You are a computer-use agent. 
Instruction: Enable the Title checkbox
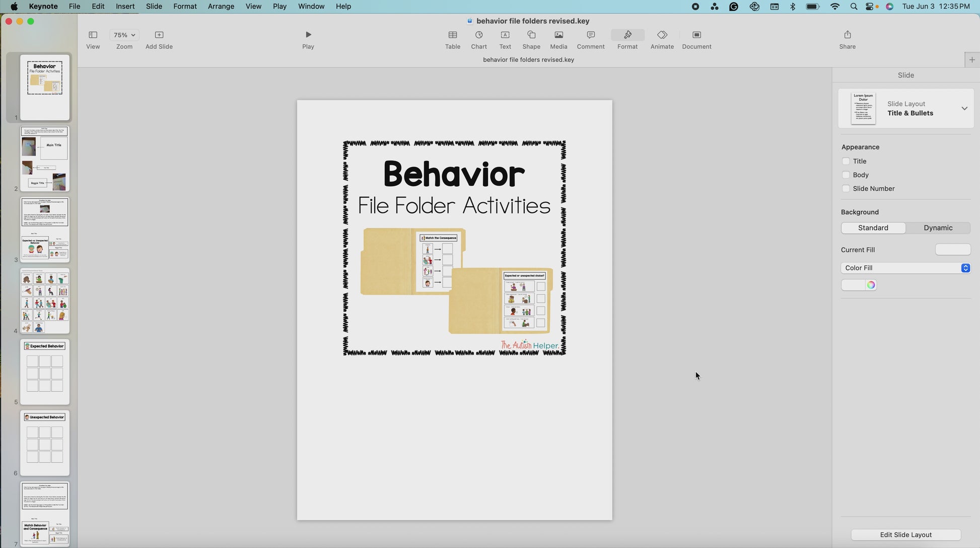coord(846,162)
